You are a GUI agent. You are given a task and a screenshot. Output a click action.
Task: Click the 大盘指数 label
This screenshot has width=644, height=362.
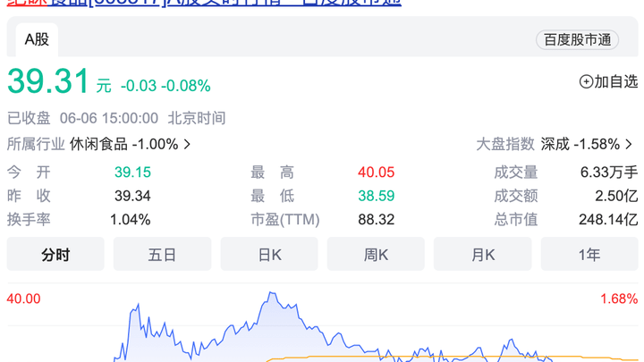[505, 145]
